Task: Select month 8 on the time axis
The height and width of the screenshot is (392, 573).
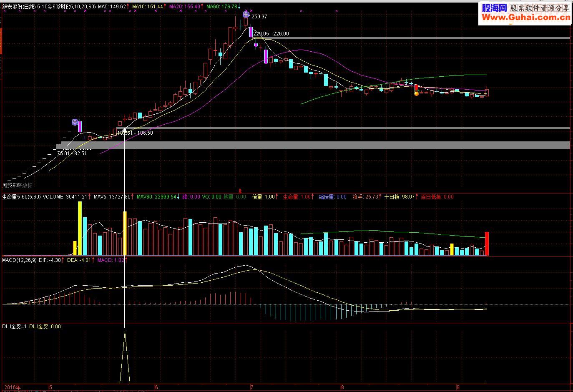Action: pyautogui.click(x=342, y=387)
